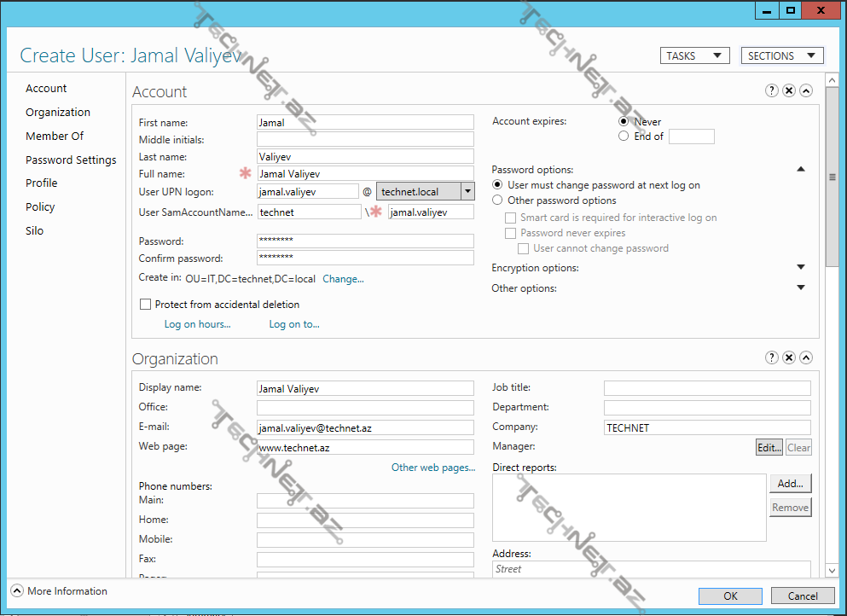Collapse the Account section with the chevron icon
Image resolution: width=847 pixels, height=616 pixels.
[x=805, y=90]
